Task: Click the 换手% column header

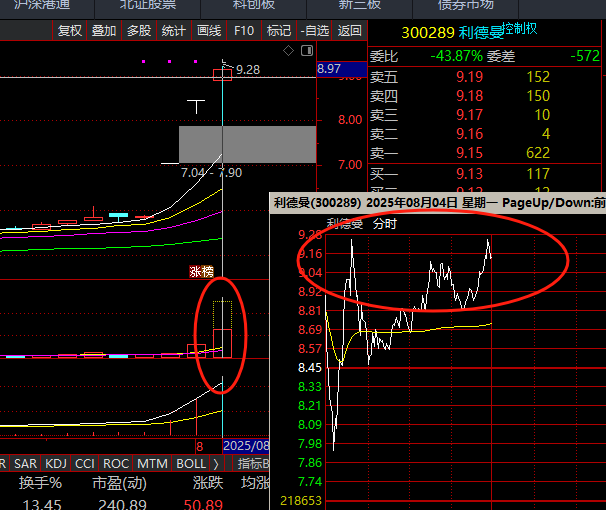Action: pos(40,483)
